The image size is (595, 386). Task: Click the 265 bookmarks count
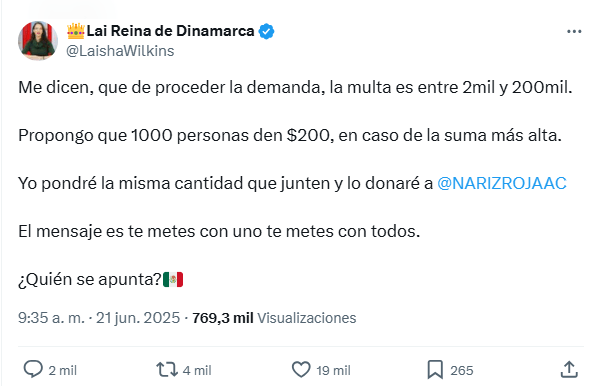(462, 370)
